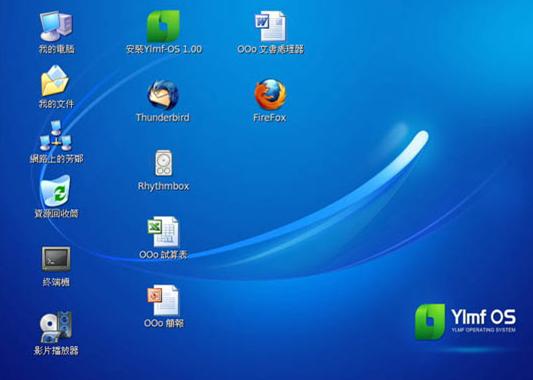This screenshot has width=533, height=380.
Task: Click the FireFox text label
Action: coord(270,118)
